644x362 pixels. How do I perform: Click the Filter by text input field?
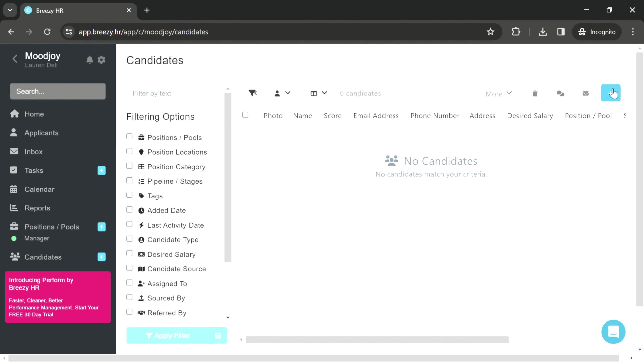[x=176, y=93]
